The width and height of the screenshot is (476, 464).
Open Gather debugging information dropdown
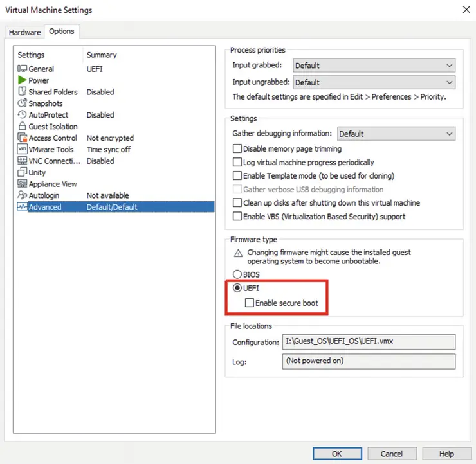396,134
